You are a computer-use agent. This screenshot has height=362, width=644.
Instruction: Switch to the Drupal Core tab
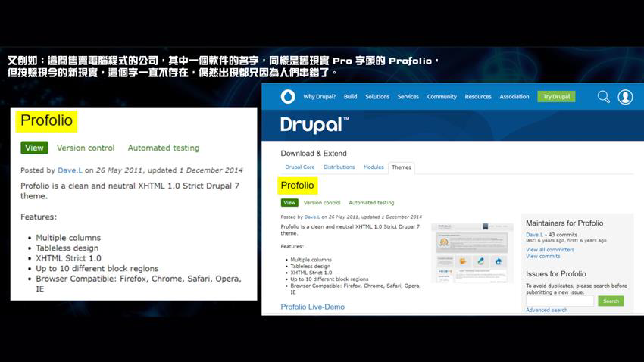pos(300,167)
